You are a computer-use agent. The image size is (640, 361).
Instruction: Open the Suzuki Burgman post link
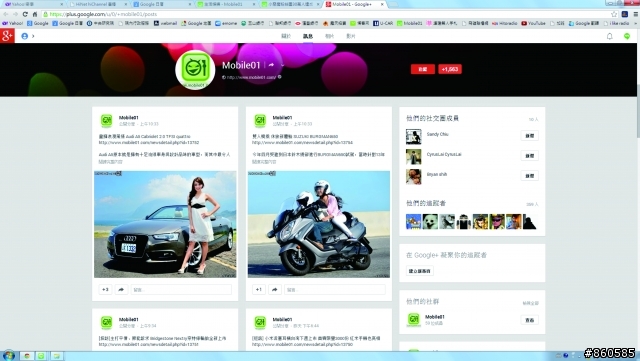pyautogui.click(x=302, y=143)
